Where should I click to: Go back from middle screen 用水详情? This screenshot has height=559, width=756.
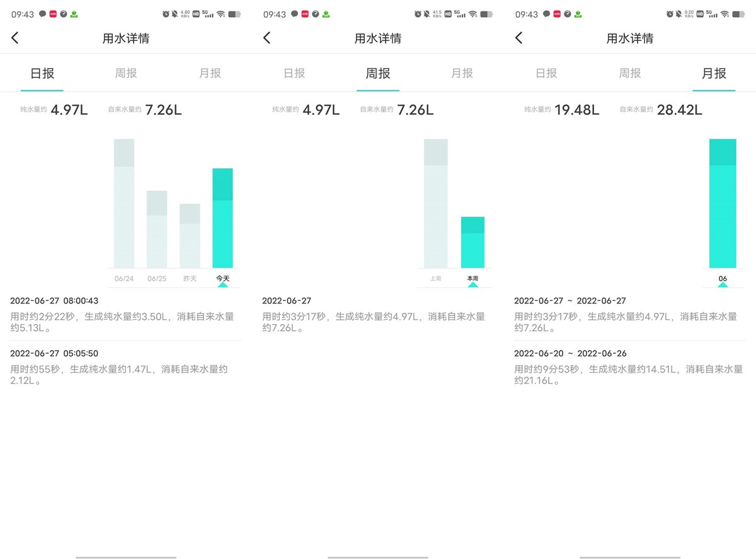coord(267,38)
